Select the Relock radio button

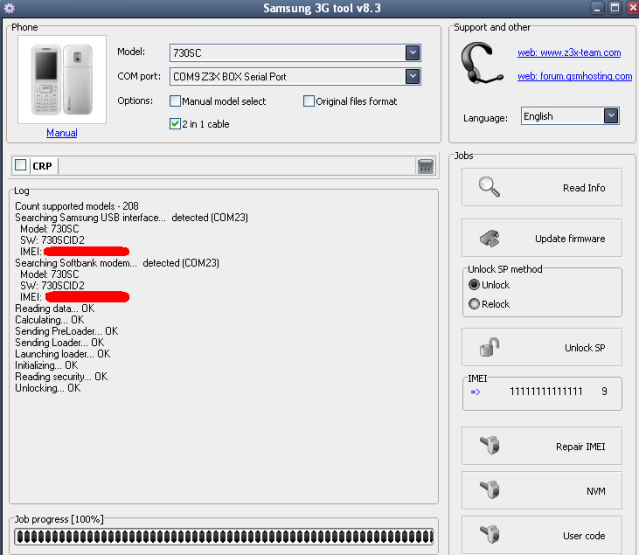(x=474, y=304)
